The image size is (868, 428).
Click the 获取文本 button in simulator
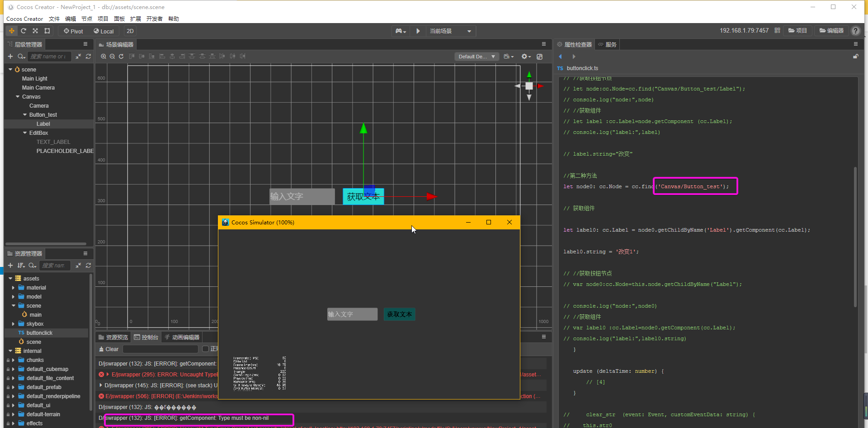pos(399,314)
